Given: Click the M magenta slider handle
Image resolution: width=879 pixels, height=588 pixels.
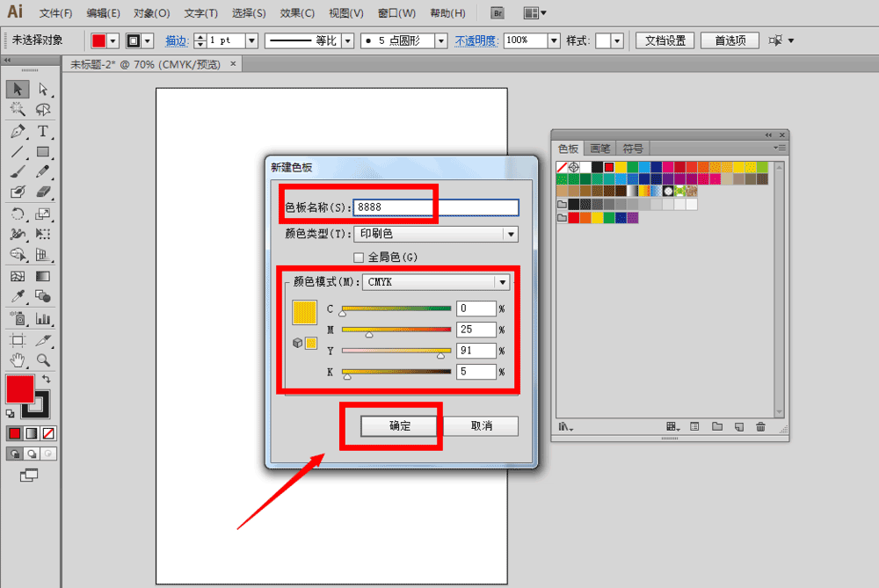Looking at the screenshot, I should pos(369,335).
